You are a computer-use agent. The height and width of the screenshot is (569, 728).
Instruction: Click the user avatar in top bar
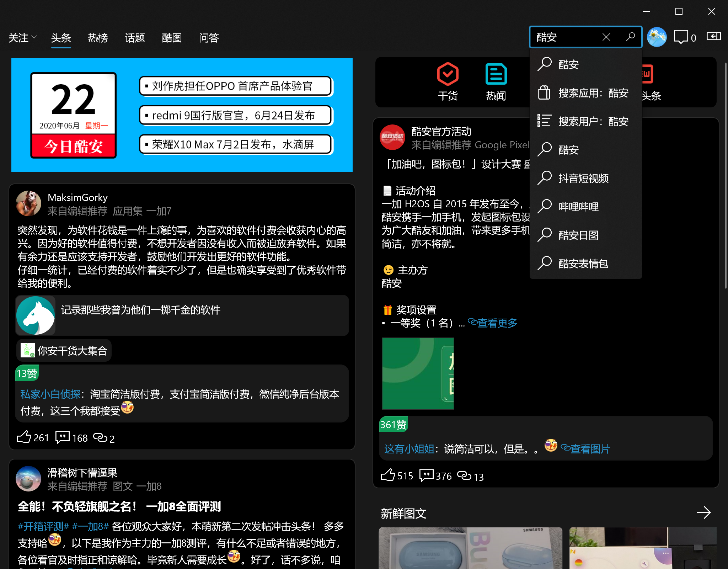(657, 37)
